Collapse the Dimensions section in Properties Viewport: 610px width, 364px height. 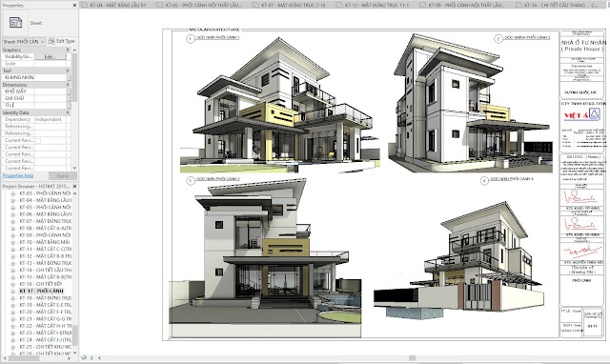68,85
